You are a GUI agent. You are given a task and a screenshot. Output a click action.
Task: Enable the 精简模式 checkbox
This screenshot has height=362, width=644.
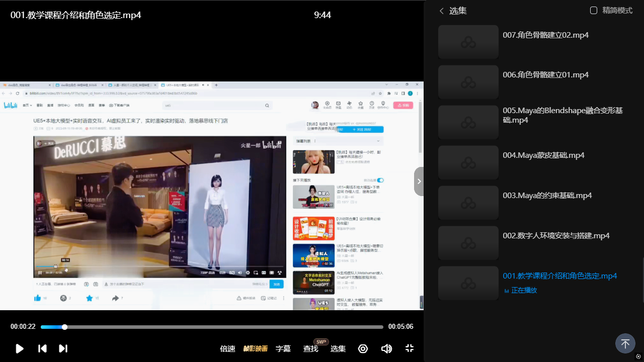point(594,11)
